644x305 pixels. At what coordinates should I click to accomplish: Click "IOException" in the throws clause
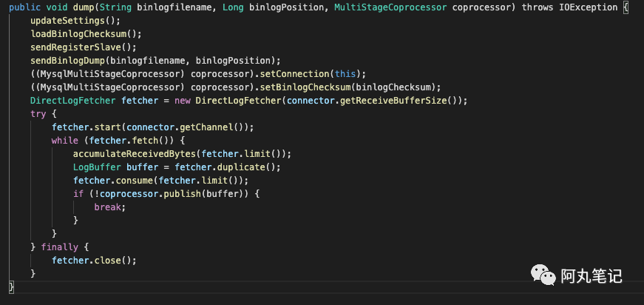[588, 7]
